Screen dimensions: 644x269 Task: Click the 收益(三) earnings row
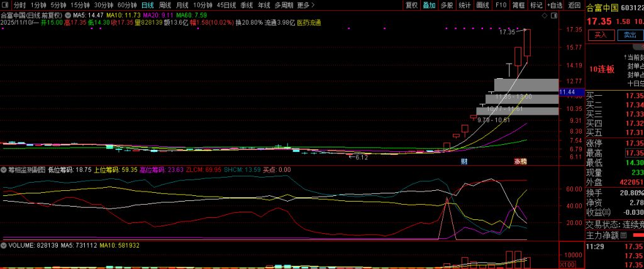pos(615,213)
